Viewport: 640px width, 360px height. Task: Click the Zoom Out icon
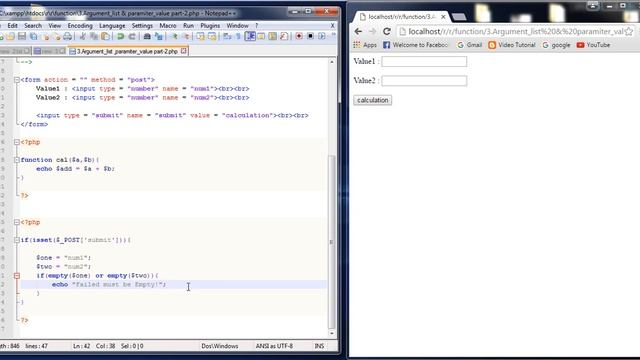186,37
